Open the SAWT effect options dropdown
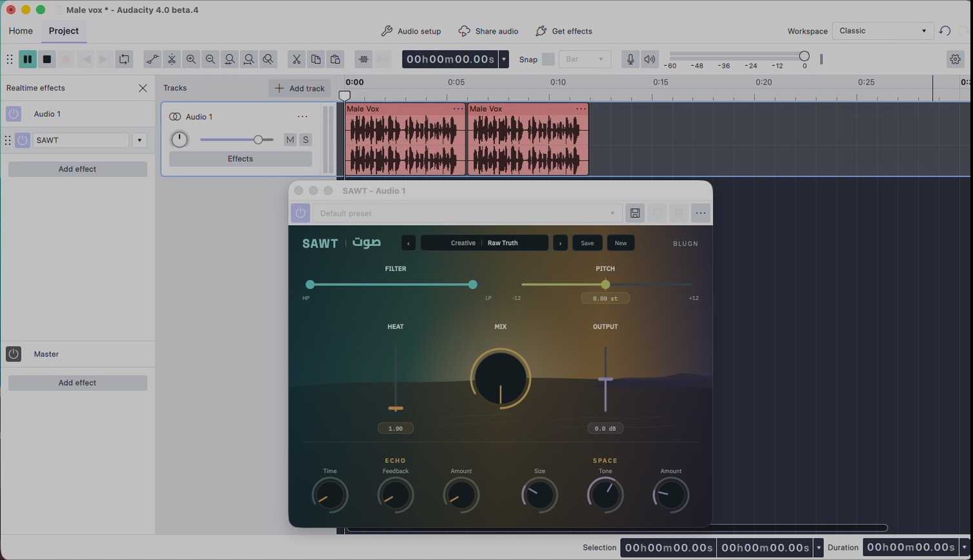 tap(139, 140)
